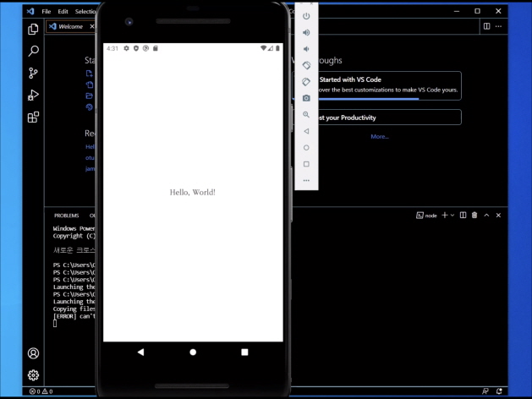Click the Hello, World! text in emulator

192,192
